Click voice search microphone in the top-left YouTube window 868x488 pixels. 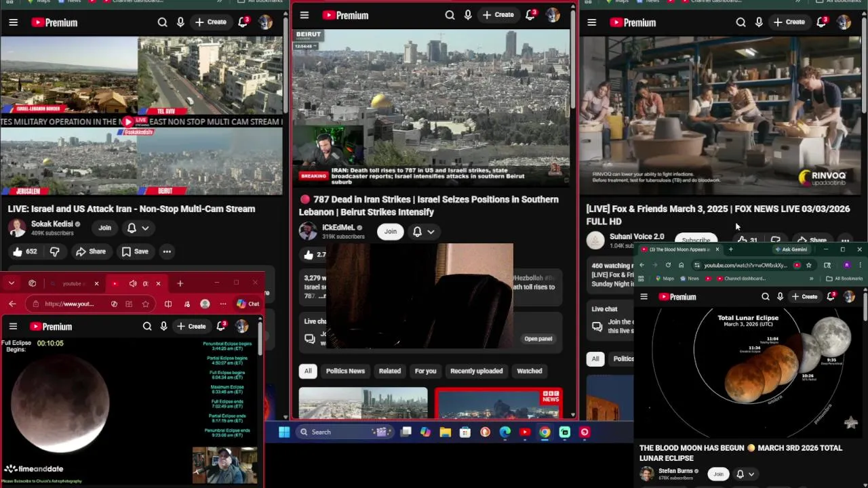(x=180, y=22)
